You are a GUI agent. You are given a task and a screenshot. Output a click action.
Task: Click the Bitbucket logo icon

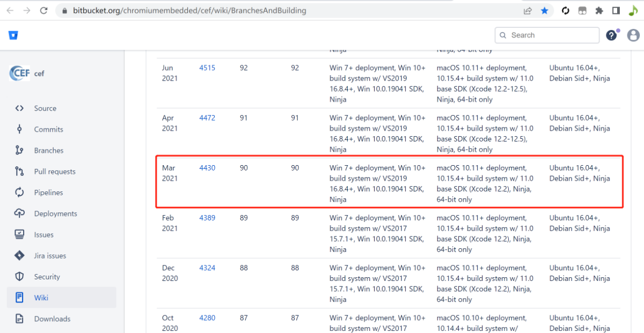pos(13,35)
